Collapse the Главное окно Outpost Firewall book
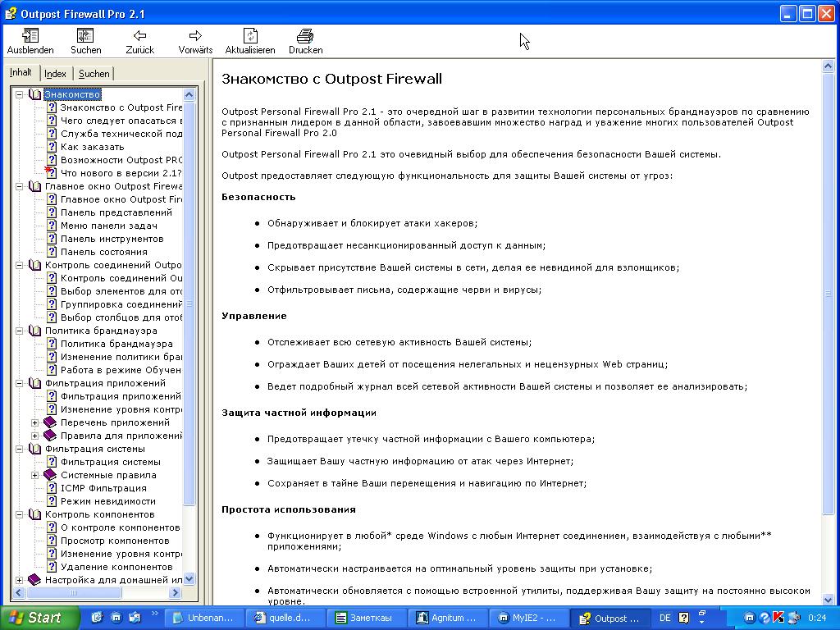840x630 pixels. pos(20,186)
